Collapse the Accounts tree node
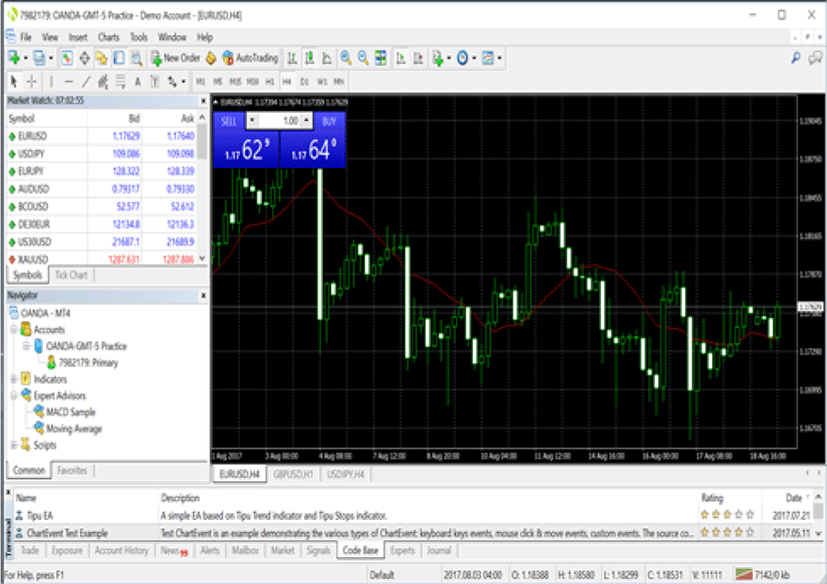The width and height of the screenshot is (827, 584). point(14,330)
